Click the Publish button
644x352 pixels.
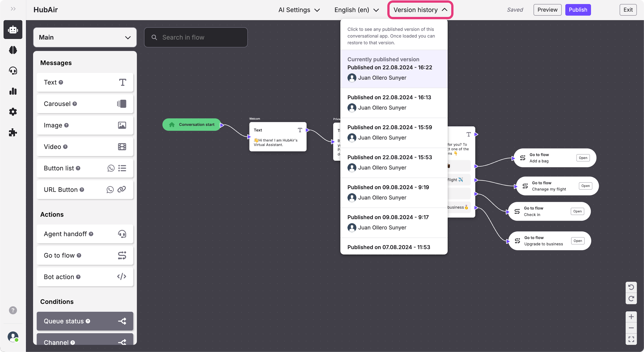(578, 10)
